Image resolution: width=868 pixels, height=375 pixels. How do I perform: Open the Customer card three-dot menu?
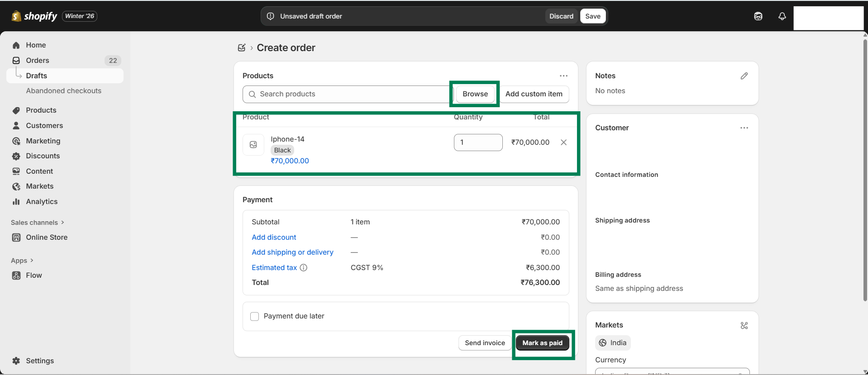(x=744, y=128)
